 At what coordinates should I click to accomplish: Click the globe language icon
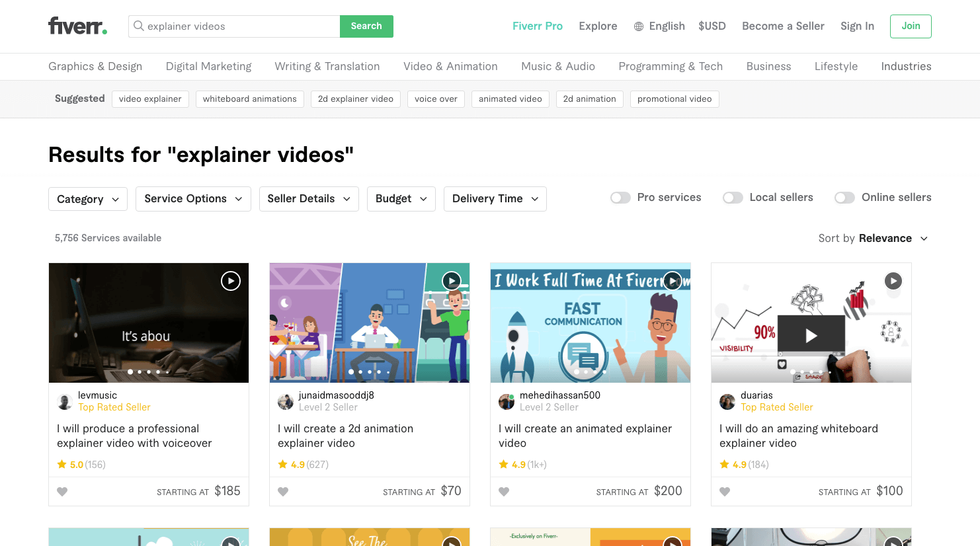click(x=639, y=26)
